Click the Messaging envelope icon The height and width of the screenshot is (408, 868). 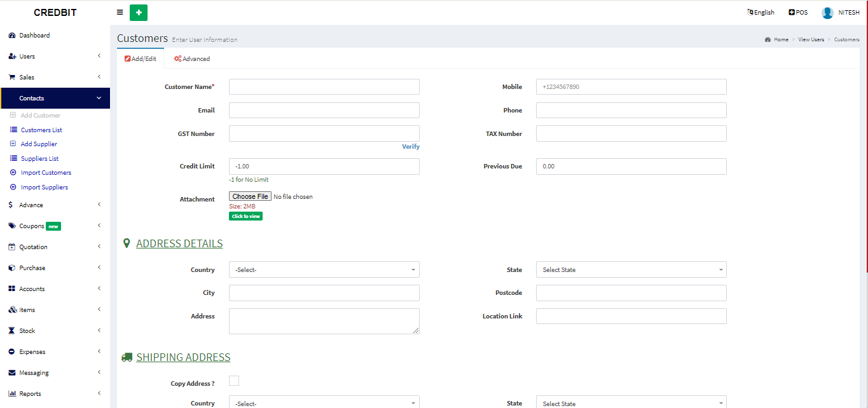click(12, 373)
